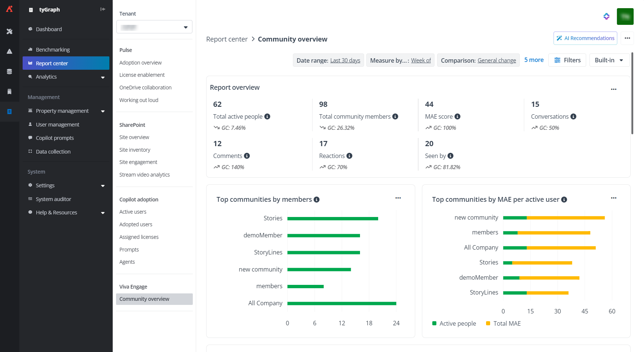Open ellipsis menu on Report overview card
Viewport: 644px width, 352px height.
[614, 89]
